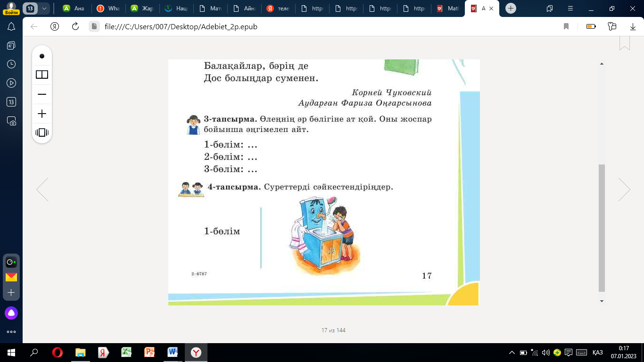The width and height of the screenshot is (644, 362).
Task: Open Excel from the taskbar
Action: (126, 353)
